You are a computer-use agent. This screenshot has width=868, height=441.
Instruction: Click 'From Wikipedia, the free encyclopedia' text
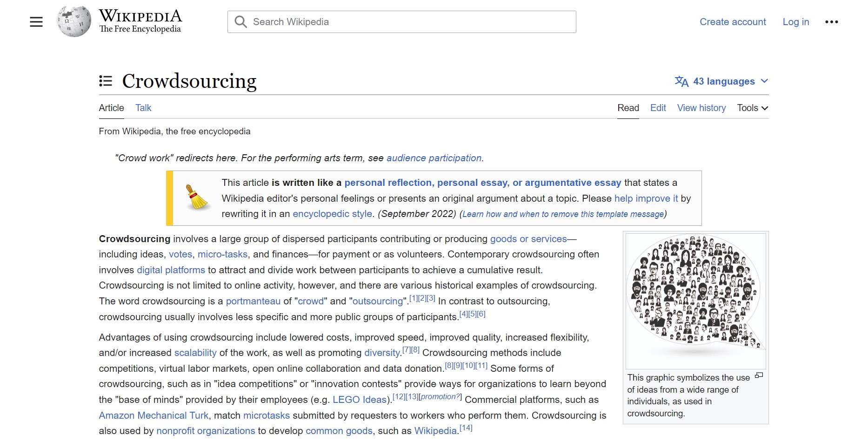tap(174, 132)
